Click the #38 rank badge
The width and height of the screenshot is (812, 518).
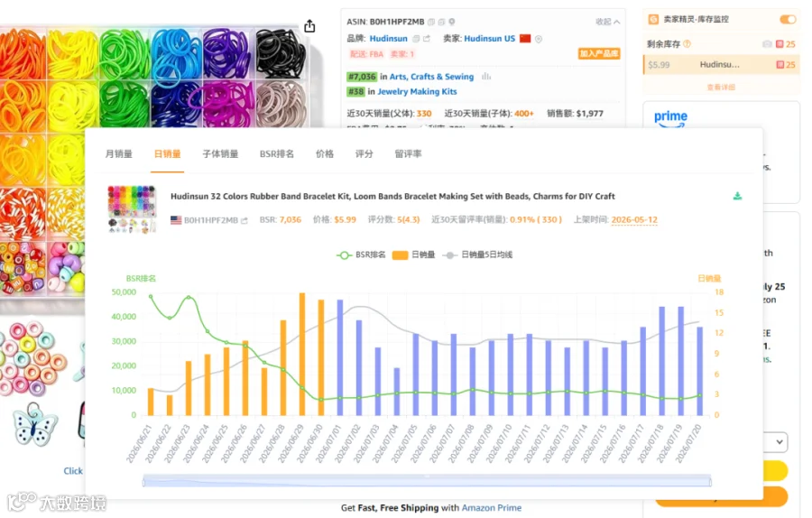coord(355,92)
